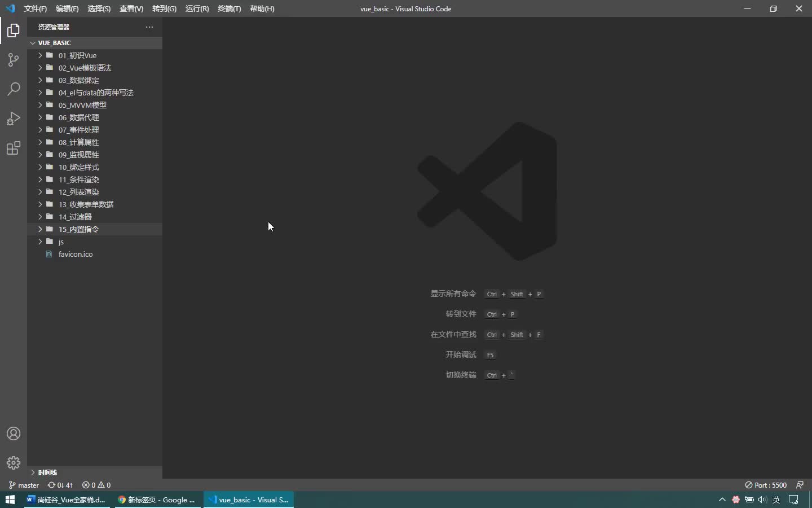Expand the 03_数据绑定 folder
The width and height of the screenshot is (812, 508).
tap(95, 80)
